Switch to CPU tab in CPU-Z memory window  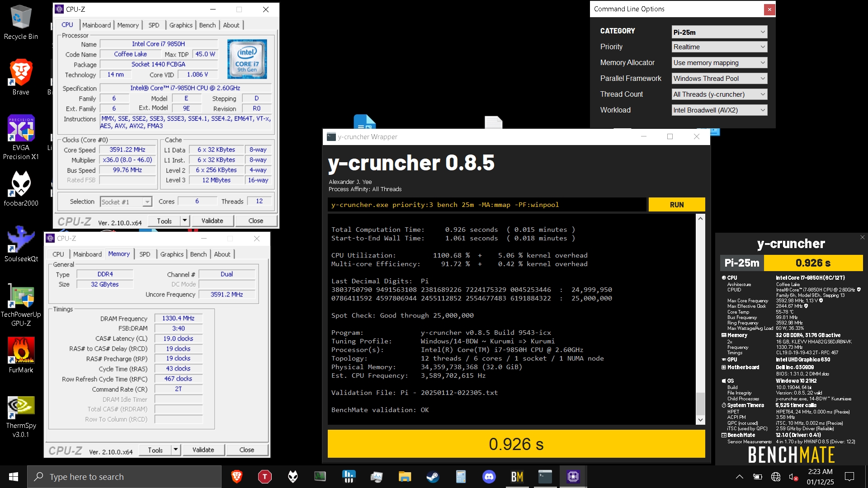coord(58,254)
